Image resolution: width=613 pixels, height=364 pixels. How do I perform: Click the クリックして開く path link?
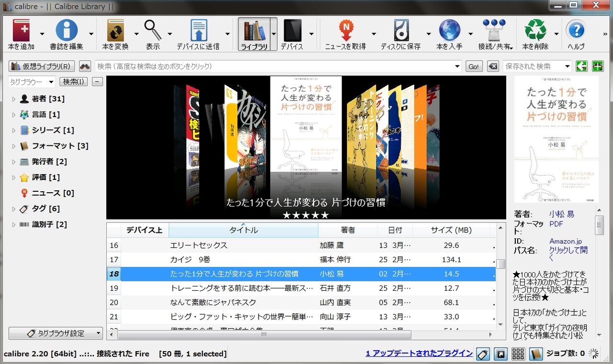[568, 254]
